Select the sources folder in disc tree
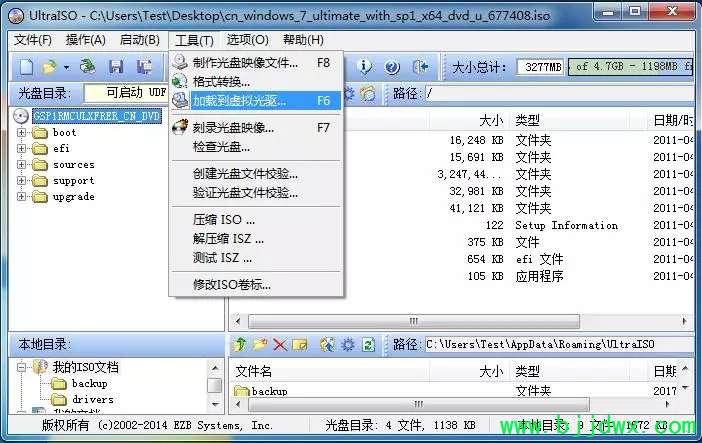The width and height of the screenshot is (702, 443). (74, 164)
